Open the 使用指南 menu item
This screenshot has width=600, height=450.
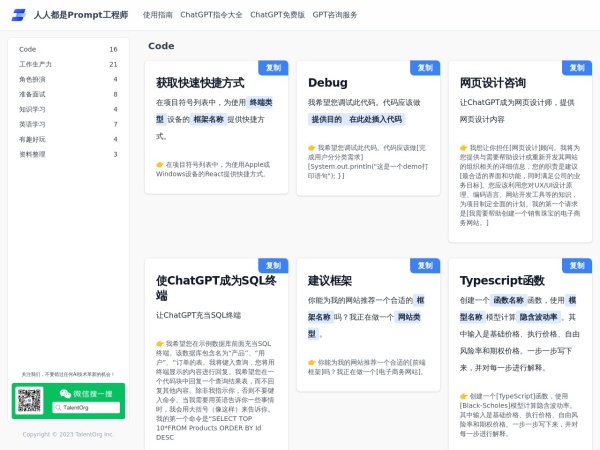pos(157,15)
